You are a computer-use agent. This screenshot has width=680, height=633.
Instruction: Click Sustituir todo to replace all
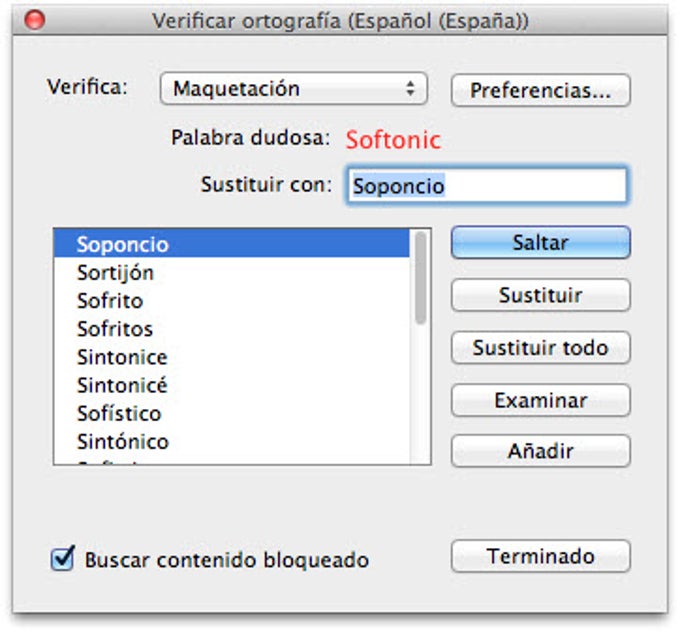tap(540, 348)
